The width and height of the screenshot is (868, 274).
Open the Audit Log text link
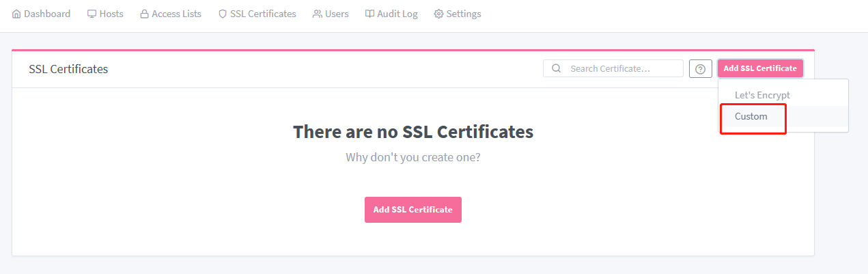[x=397, y=14]
